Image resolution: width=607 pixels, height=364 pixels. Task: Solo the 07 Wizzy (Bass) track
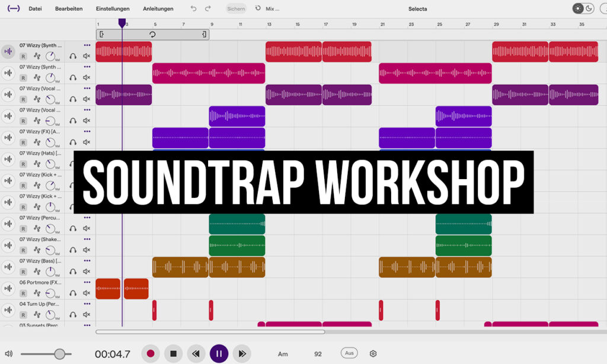coord(73,272)
